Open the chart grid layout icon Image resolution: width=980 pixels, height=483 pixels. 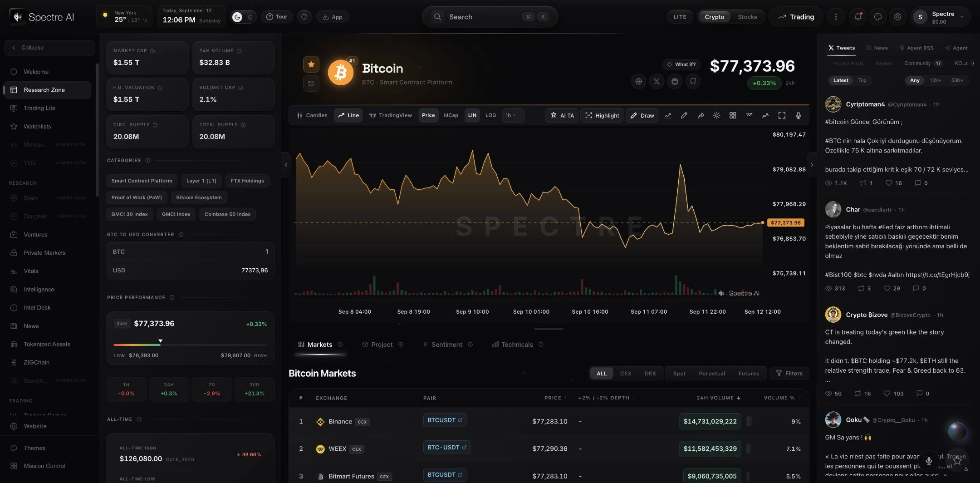(x=733, y=115)
